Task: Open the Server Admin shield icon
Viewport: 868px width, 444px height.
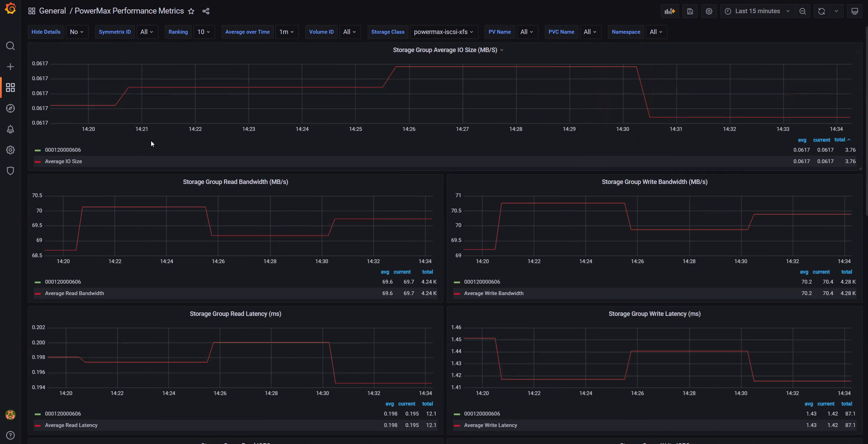Action: click(10, 171)
